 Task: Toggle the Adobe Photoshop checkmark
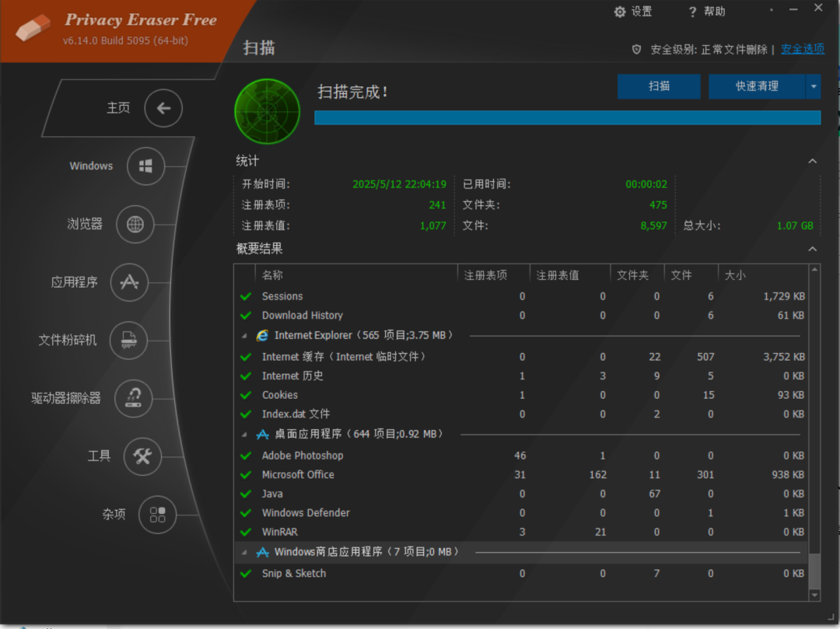(246, 456)
